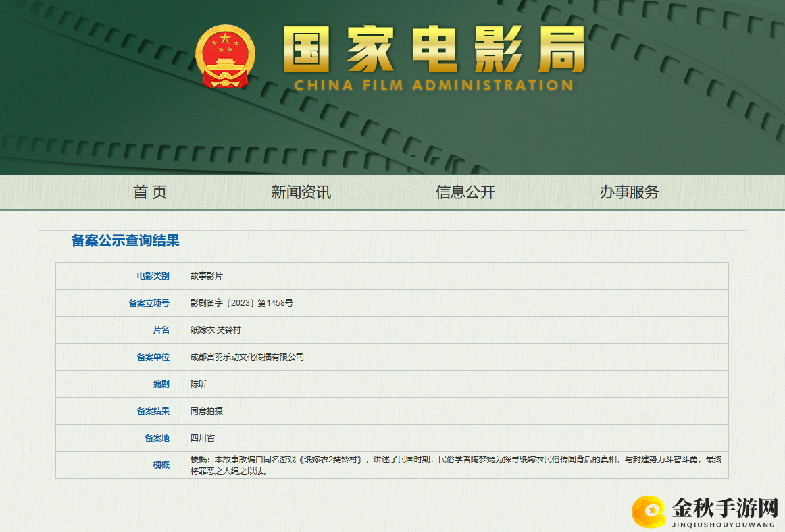785x532 pixels.
Task: Open the 首页 navigation tab
Action: point(150,192)
